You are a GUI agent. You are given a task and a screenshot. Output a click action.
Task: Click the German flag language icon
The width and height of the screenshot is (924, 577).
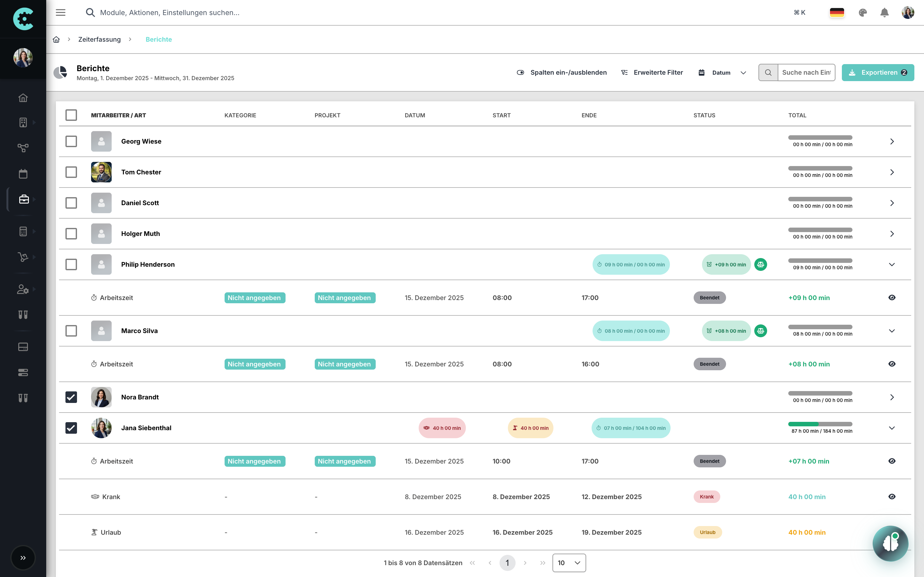[836, 13]
